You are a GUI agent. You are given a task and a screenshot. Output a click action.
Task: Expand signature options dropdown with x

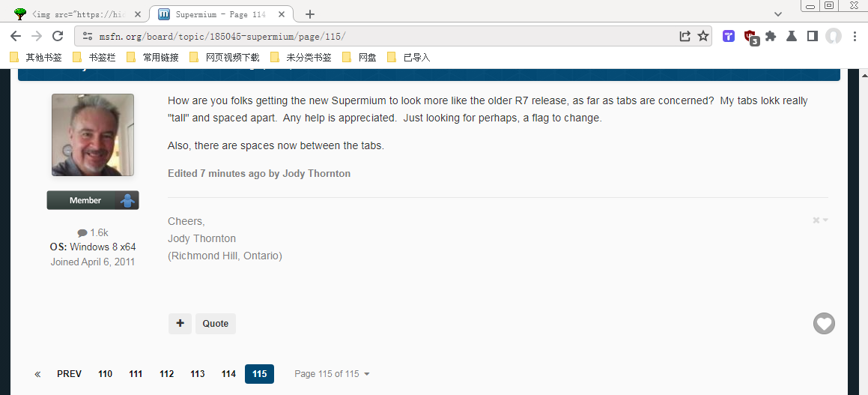point(820,220)
